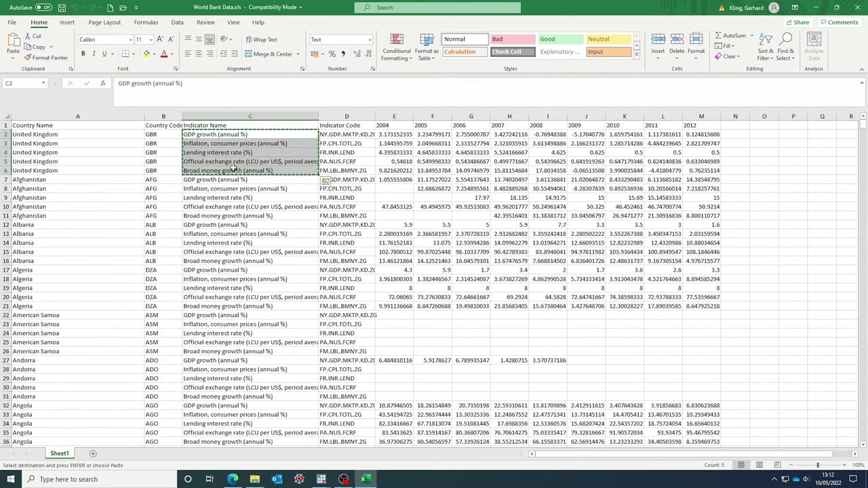Apply the Good cell style
Screen dimensions: 868x488
coord(560,39)
